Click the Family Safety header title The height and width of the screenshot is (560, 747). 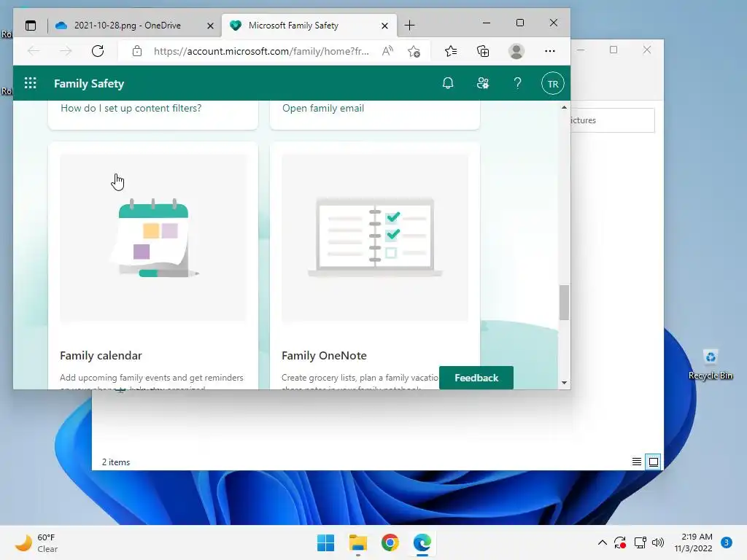[x=89, y=83]
